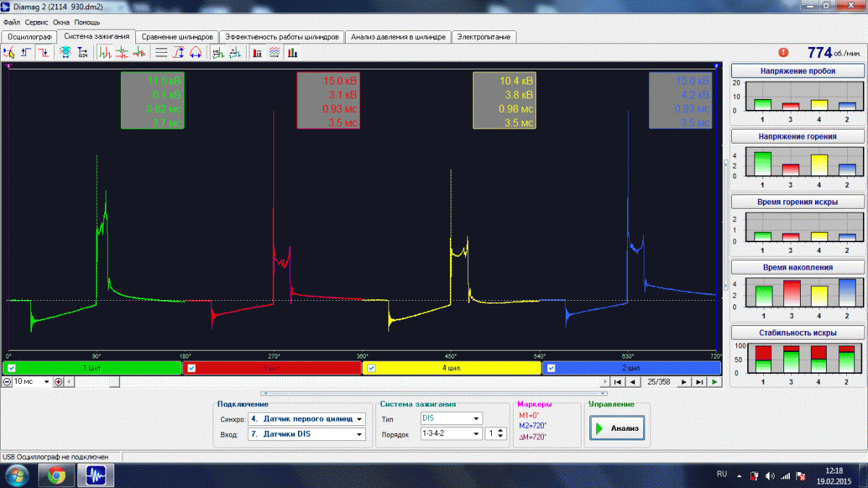Click vertical amplitude scale icon
The width and height of the screenshot is (868, 488).
(178, 52)
